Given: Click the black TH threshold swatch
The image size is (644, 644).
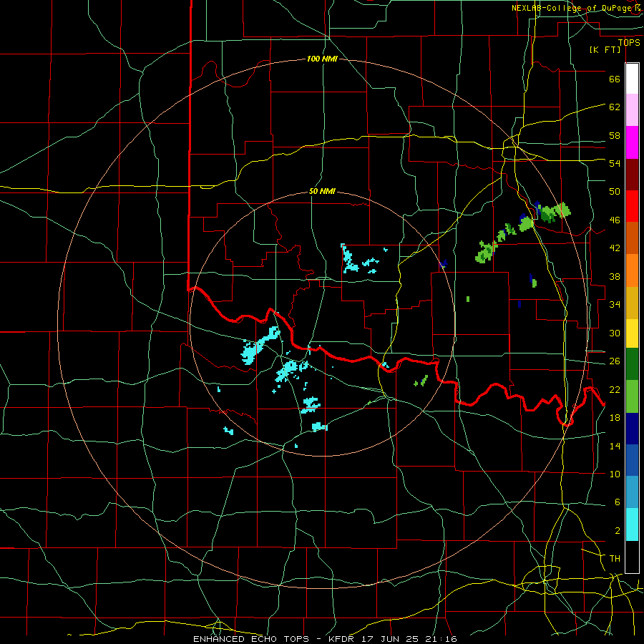Looking at the screenshot, I should click(x=632, y=557).
